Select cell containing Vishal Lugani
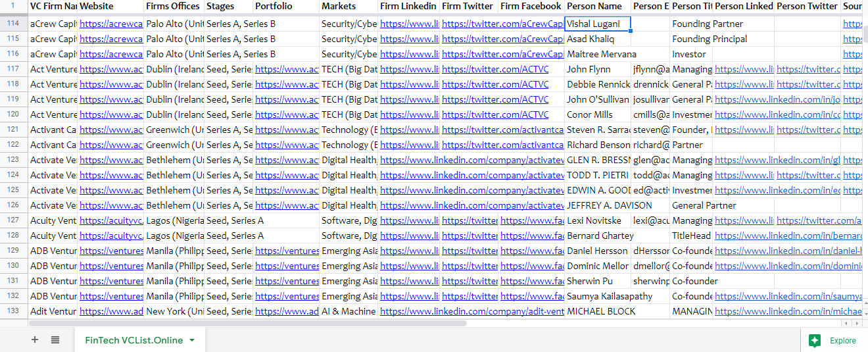 tap(598, 24)
